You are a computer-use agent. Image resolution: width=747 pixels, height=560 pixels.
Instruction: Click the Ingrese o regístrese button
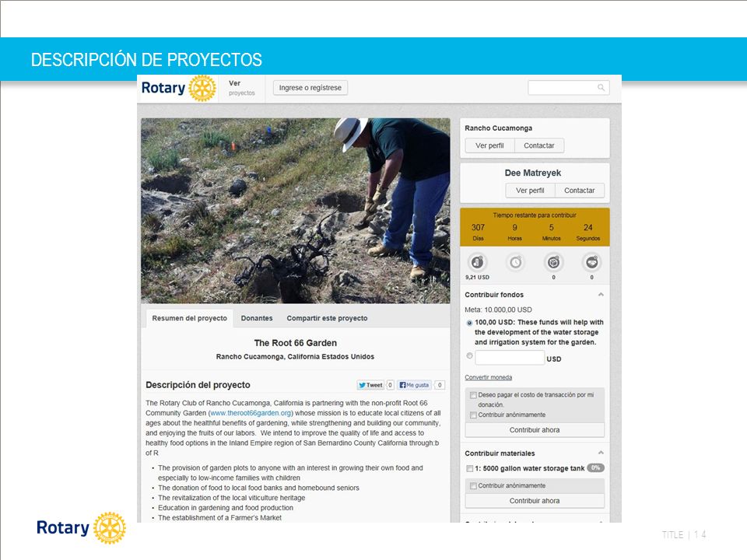[310, 88]
